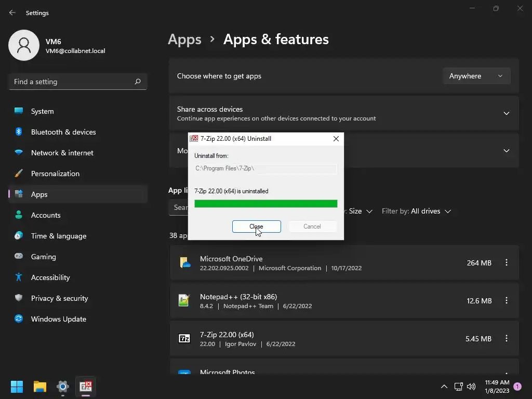The width and height of the screenshot is (532, 399).
Task: Click the Accessibility figure icon
Action: [19, 277]
